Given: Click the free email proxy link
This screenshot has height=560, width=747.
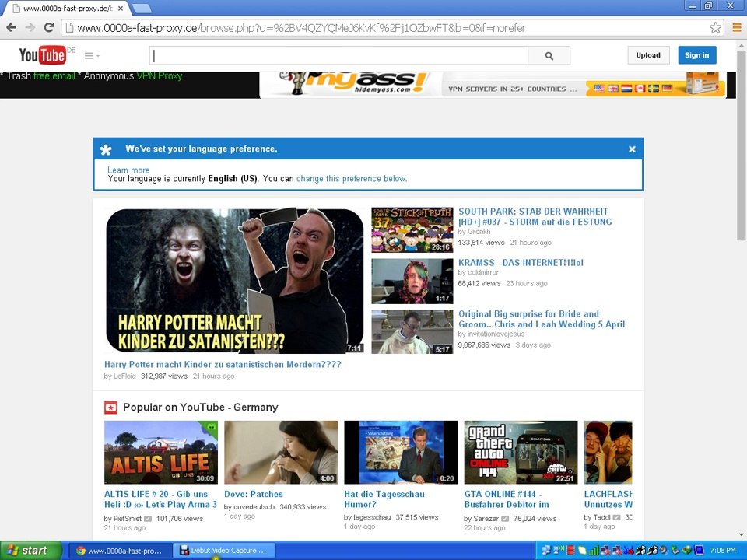Looking at the screenshot, I should [54, 76].
